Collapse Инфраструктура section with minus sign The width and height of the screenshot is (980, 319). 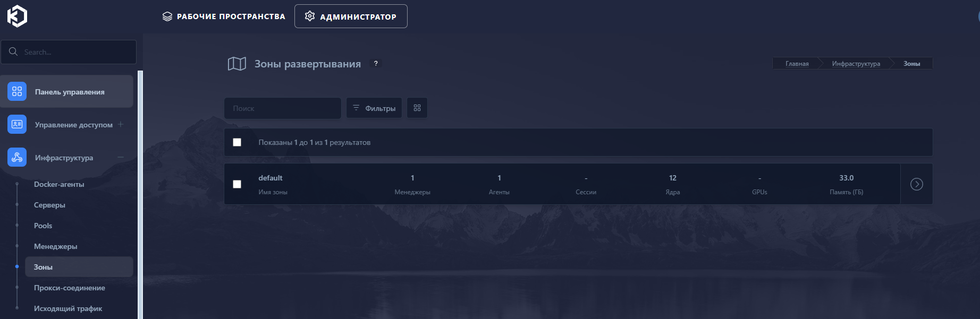pos(121,157)
